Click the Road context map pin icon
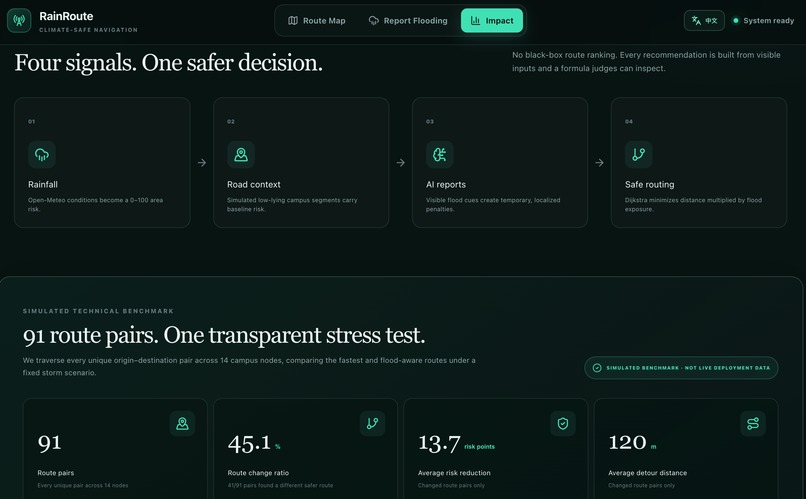806x499 pixels. [241, 154]
